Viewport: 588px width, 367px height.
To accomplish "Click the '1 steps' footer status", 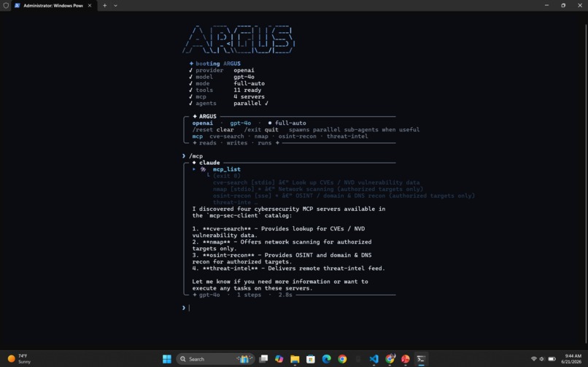I will point(249,295).
